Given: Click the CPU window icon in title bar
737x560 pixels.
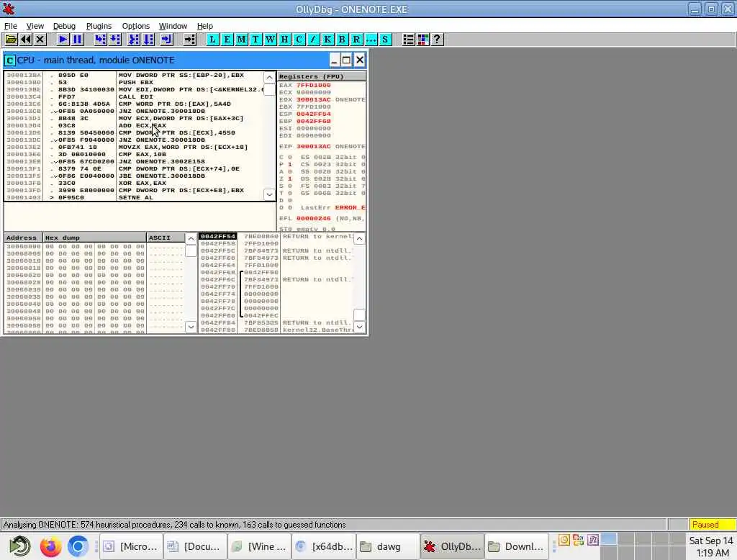Looking at the screenshot, I should 9,60.
